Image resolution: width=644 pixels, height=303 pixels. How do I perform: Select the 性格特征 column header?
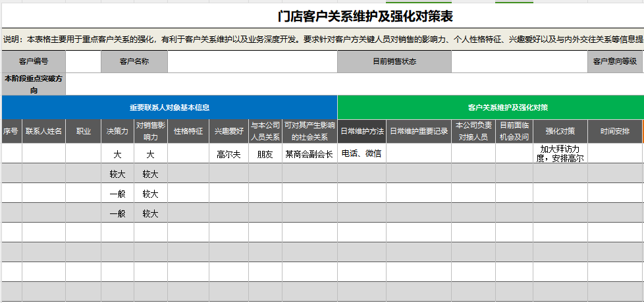point(188,132)
